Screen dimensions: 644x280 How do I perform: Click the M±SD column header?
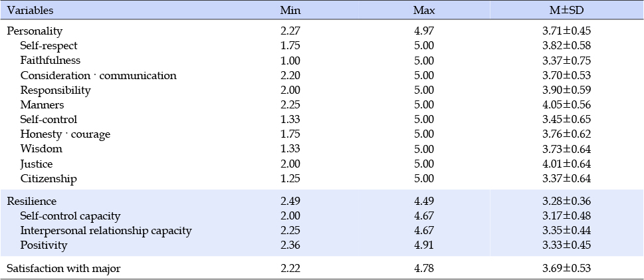click(x=566, y=11)
